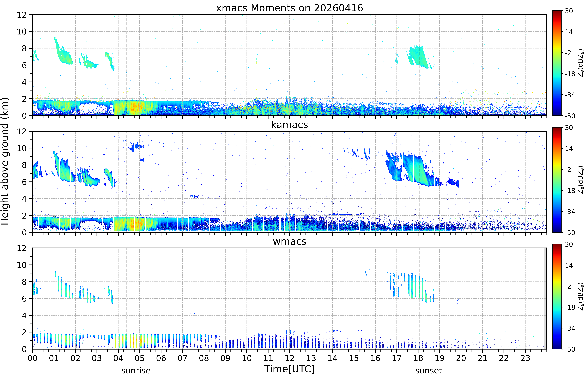Click the sunrise dashed line in kamacs panel
Screen dimensions: 588x379
tap(126, 182)
